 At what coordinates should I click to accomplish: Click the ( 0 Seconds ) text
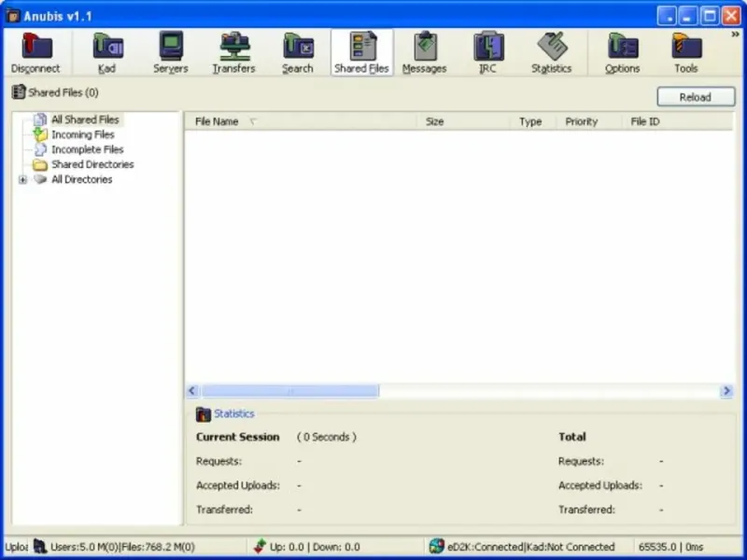[326, 437]
